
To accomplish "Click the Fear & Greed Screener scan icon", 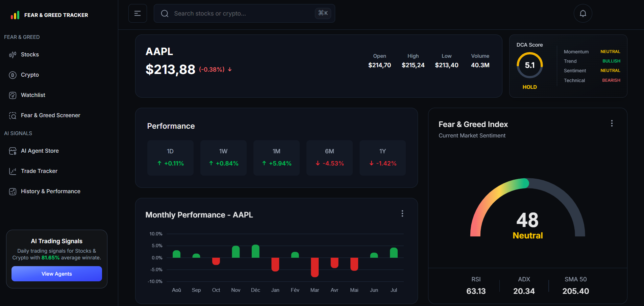I will coord(13,116).
